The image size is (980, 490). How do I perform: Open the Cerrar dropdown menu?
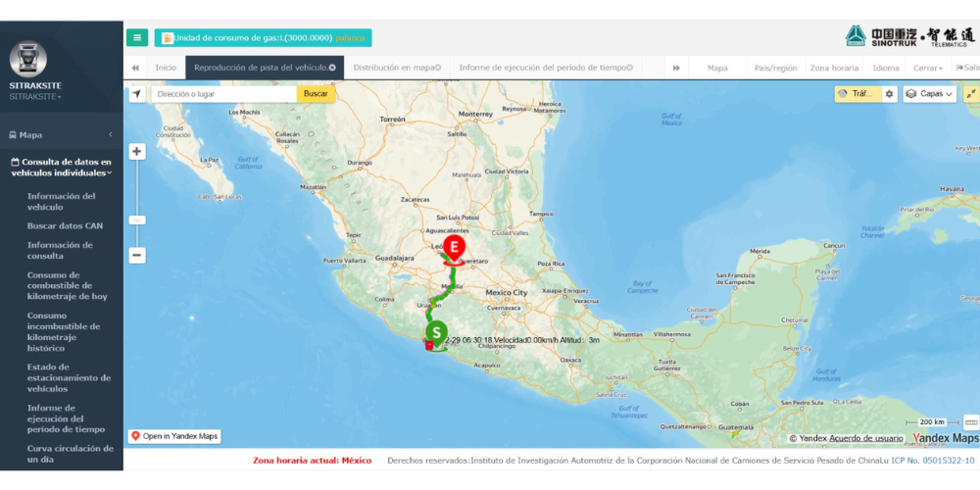927,69
